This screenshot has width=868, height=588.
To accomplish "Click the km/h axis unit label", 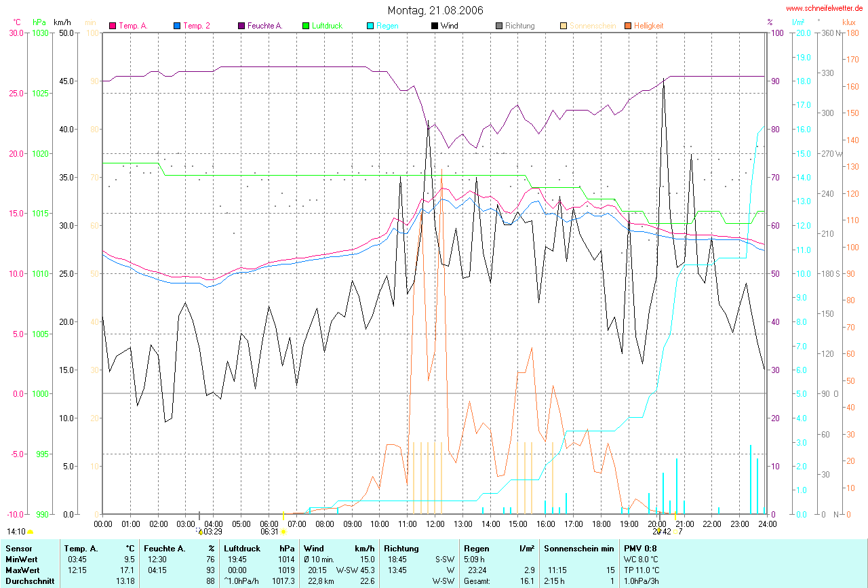I will [63, 22].
